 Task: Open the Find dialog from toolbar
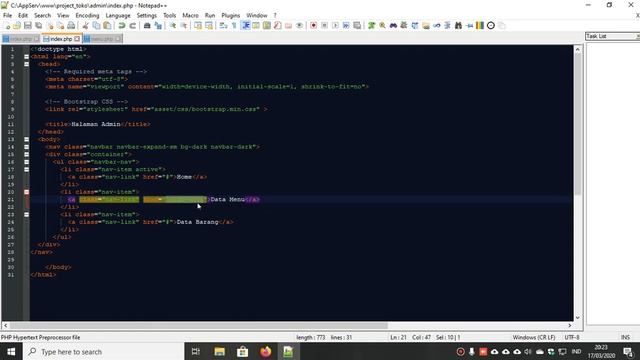pos(147,26)
